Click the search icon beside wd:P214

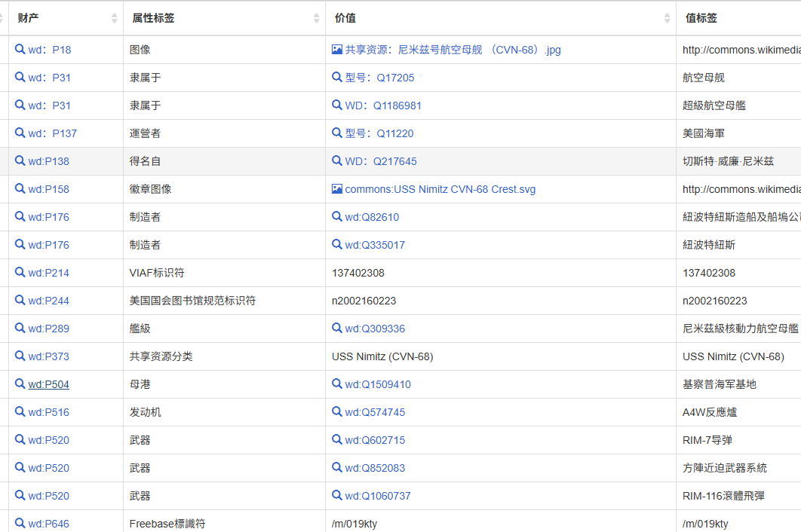click(x=20, y=272)
